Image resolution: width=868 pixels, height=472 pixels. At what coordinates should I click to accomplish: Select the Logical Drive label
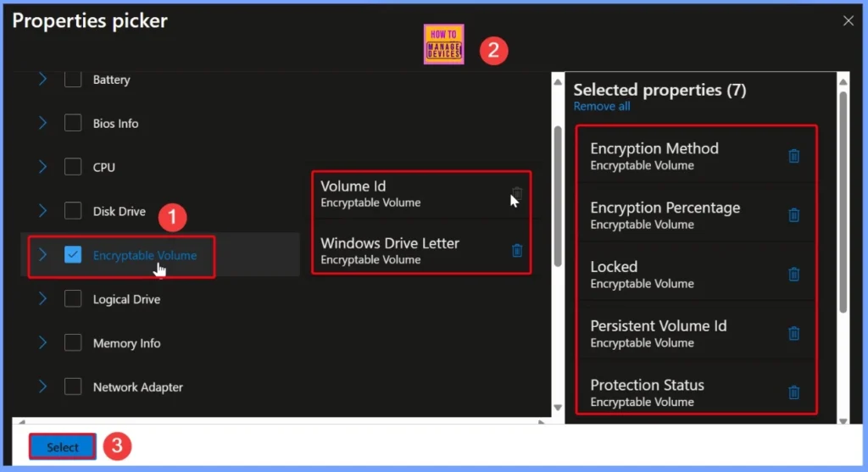click(127, 299)
